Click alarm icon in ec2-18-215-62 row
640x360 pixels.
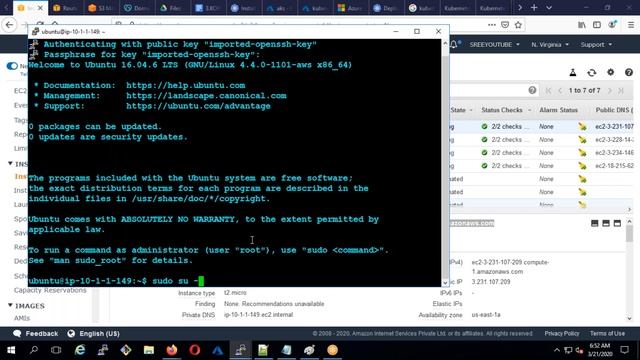[582, 166]
